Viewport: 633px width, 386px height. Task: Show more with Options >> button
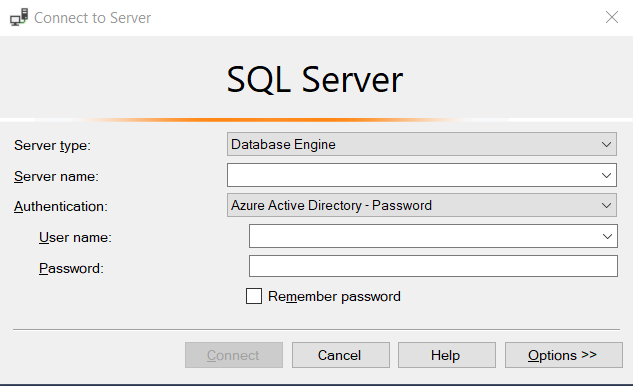(x=564, y=355)
